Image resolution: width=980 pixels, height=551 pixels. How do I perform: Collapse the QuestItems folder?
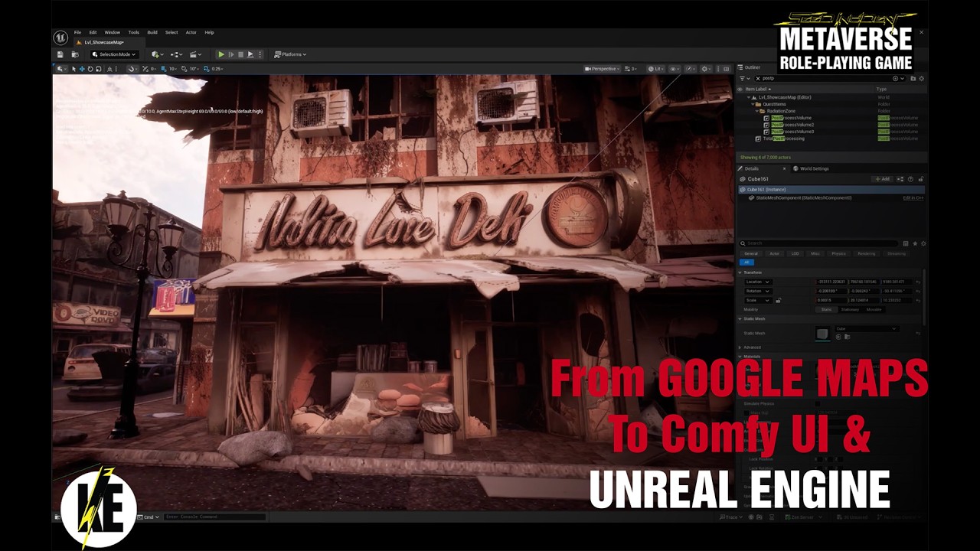tap(753, 104)
